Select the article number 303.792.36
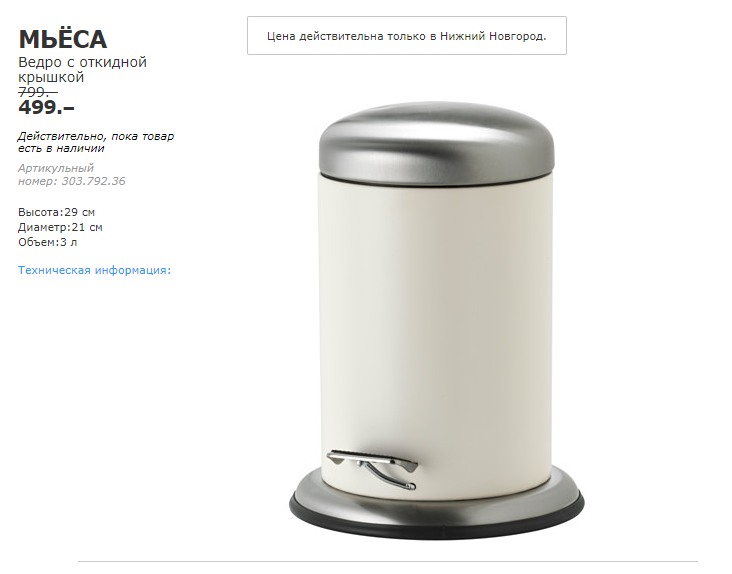Viewport: 732px width, 574px height. click(93, 181)
